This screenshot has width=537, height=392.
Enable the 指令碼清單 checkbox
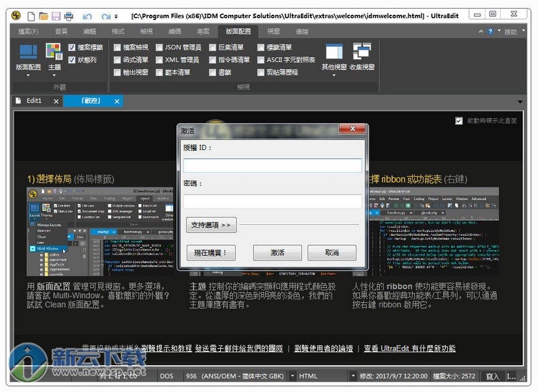(213, 60)
